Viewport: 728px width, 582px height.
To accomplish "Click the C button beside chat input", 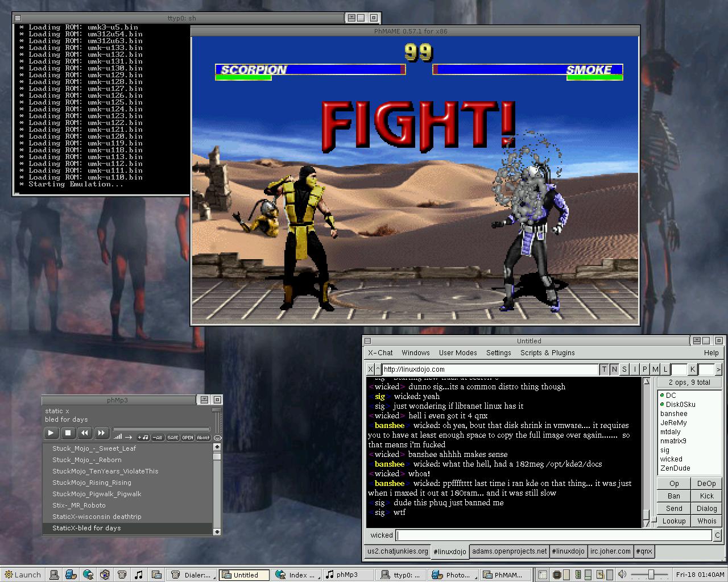I will pyautogui.click(x=718, y=535).
